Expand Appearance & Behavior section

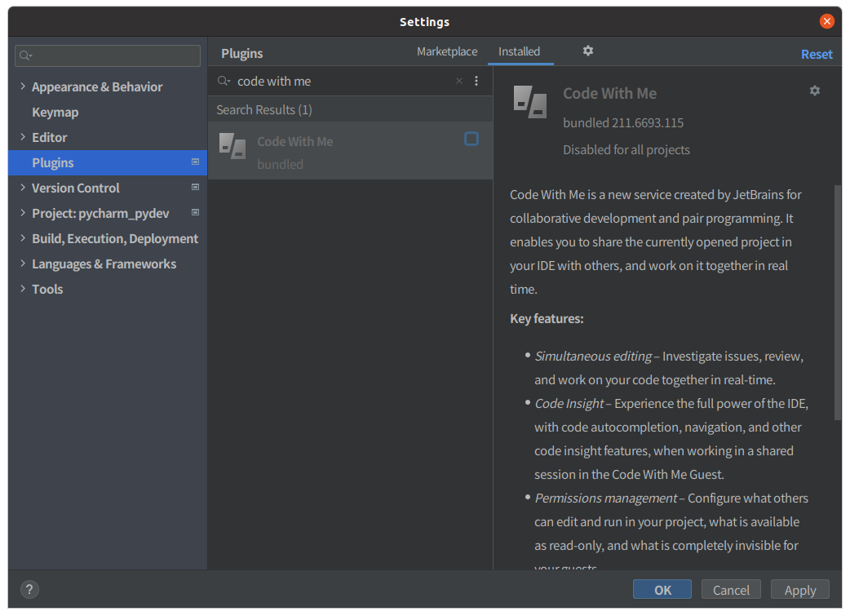pyautogui.click(x=23, y=86)
